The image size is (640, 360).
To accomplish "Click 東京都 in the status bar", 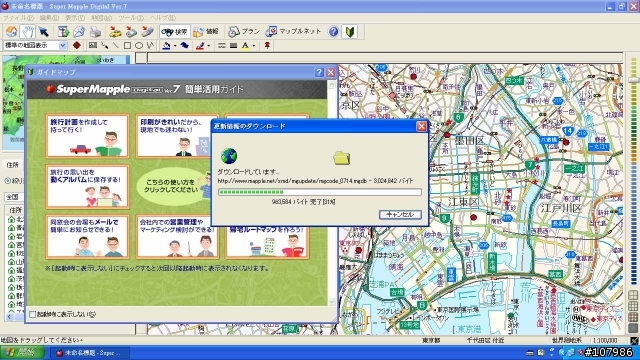I will 431,340.
